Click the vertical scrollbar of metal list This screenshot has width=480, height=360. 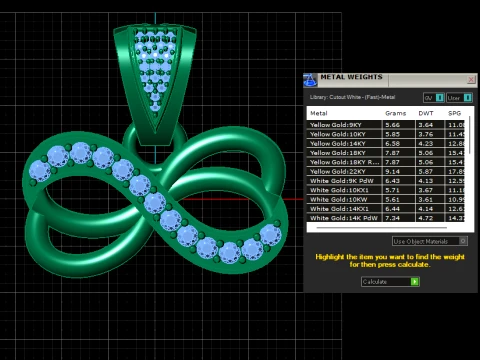[469, 135]
